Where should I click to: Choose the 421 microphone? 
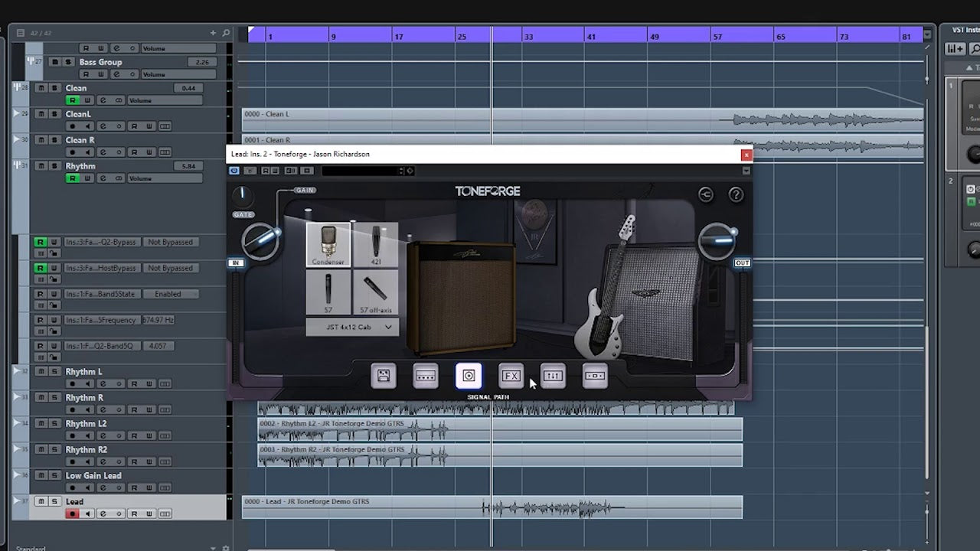coord(376,245)
